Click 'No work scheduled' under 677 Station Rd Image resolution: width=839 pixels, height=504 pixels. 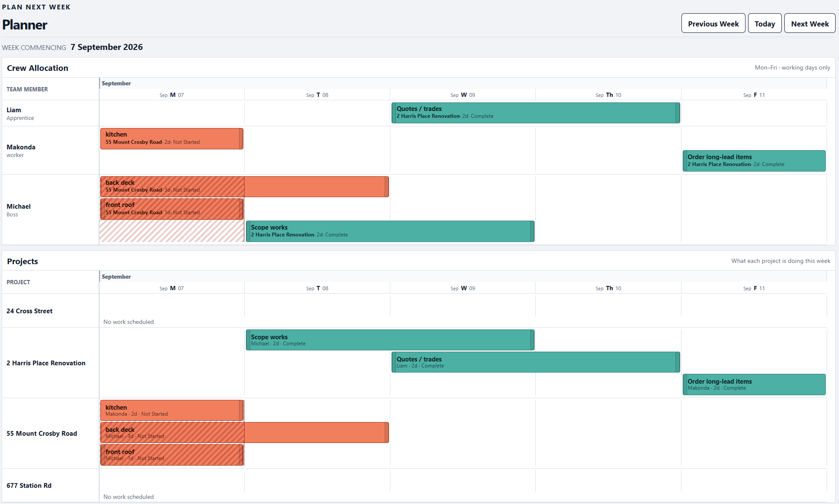129,497
